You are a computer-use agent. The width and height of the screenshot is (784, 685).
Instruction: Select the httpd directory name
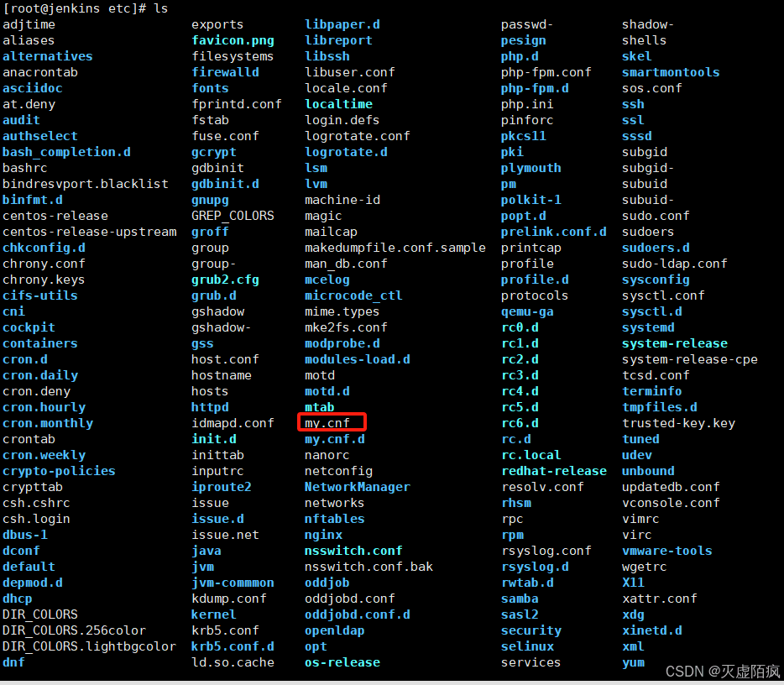(x=210, y=407)
